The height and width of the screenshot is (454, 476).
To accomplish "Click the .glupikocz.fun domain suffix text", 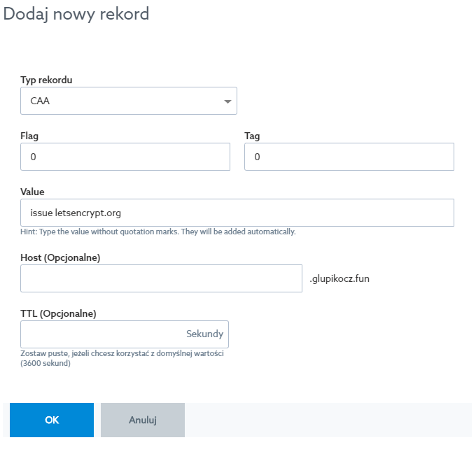I will click(339, 278).
